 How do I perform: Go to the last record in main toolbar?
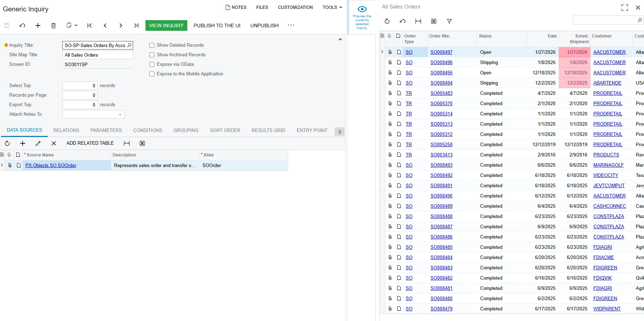pos(136,25)
